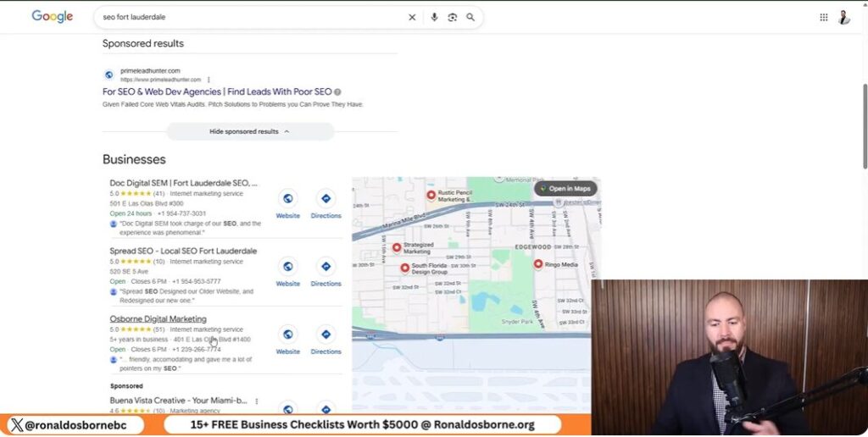Open 'For SEO & Web Dev Agencies' ad link
The height and width of the screenshot is (437, 868).
point(217,91)
